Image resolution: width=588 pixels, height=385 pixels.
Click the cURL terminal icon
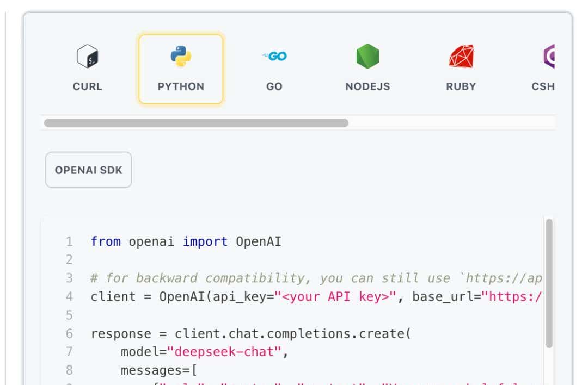click(87, 57)
